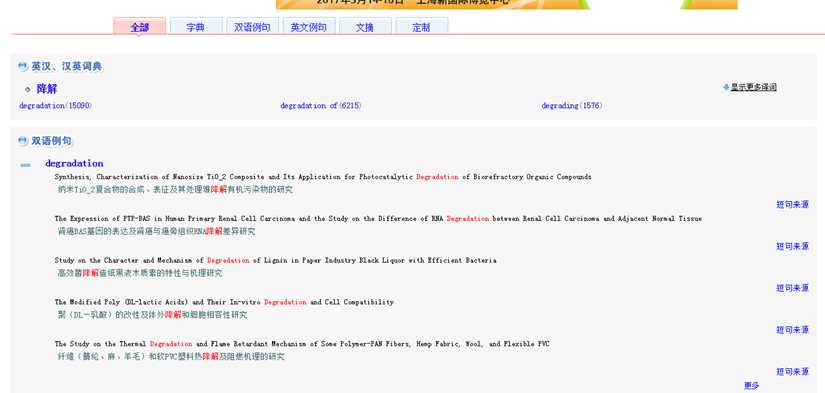Open the degradation(15090) translation link
The image size is (825, 393).
55,106
